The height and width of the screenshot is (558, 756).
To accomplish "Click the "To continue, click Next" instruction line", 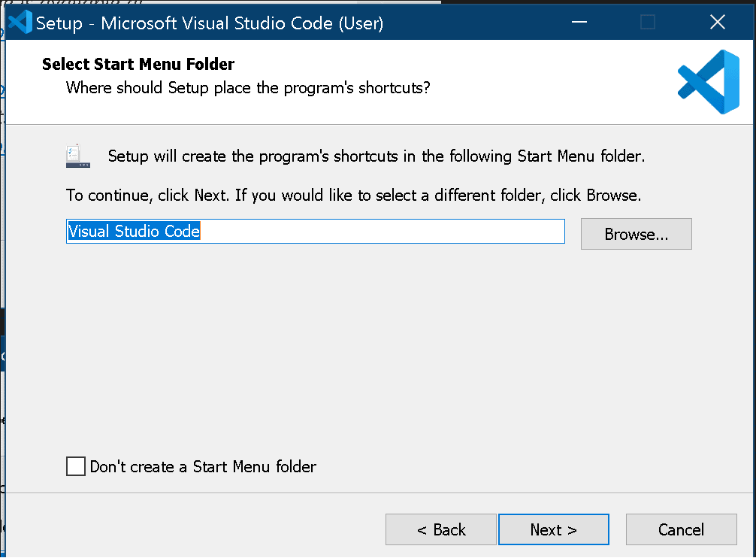I will 353,196.
